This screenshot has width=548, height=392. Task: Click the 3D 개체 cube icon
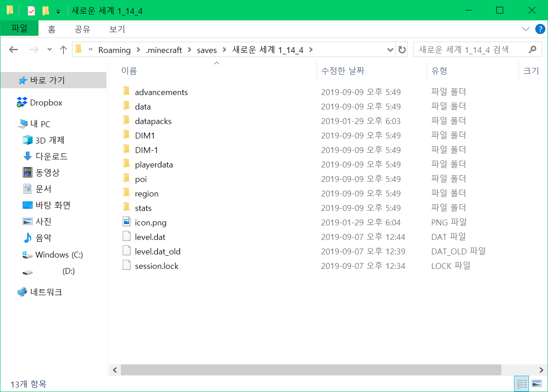28,140
